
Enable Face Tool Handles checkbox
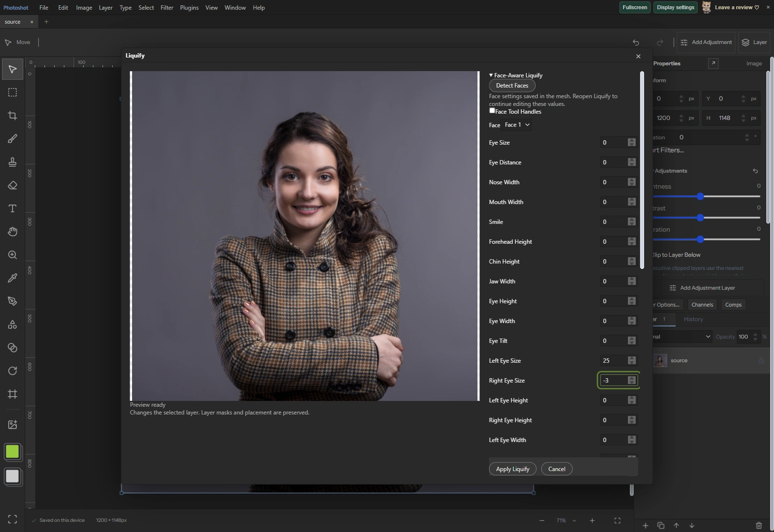(x=492, y=111)
